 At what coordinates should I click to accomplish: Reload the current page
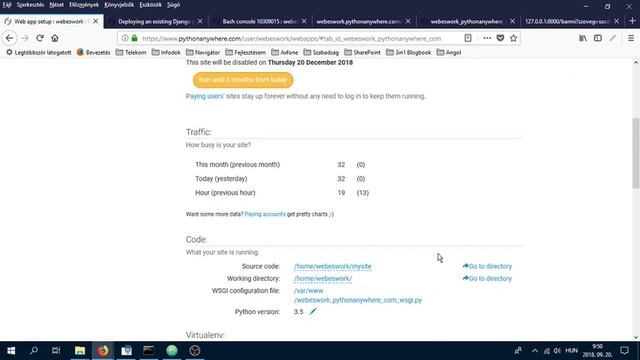[x=40, y=38]
